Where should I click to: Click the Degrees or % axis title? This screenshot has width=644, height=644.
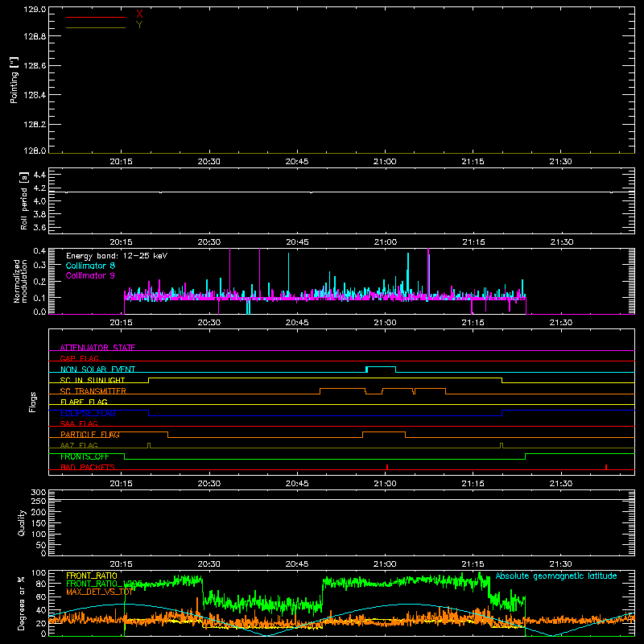point(21,604)
